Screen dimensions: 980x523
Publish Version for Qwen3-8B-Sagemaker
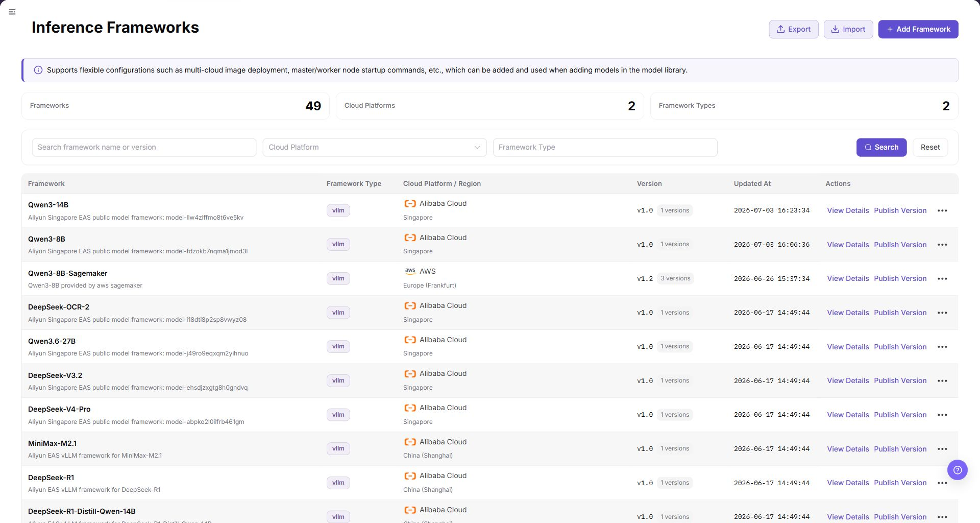pyautogui.click(x=900, y=278)
